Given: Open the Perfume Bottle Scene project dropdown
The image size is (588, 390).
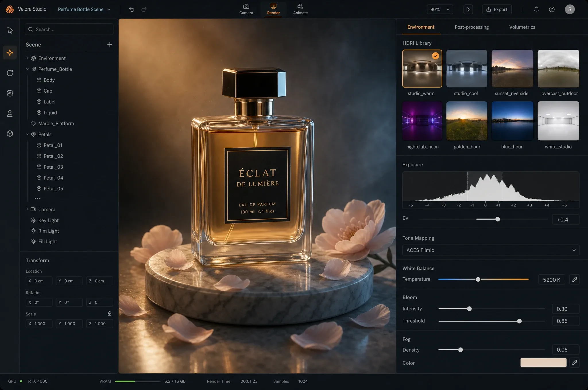Looking at the screenshot, I should coord(84,9).
